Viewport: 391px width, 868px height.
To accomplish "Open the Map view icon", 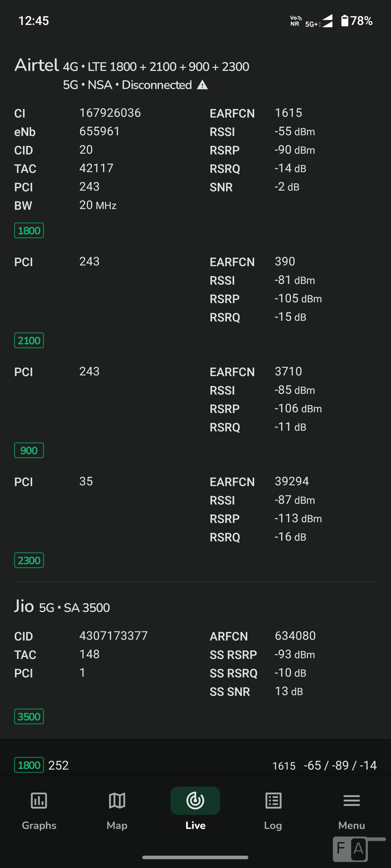I will click(x=117, y=800).
